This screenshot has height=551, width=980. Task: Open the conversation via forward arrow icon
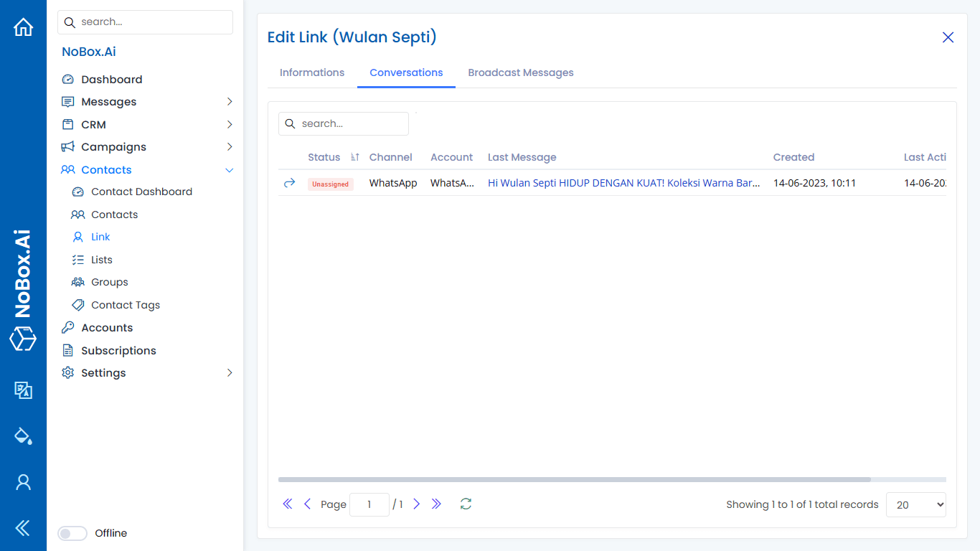click(289, 183)
